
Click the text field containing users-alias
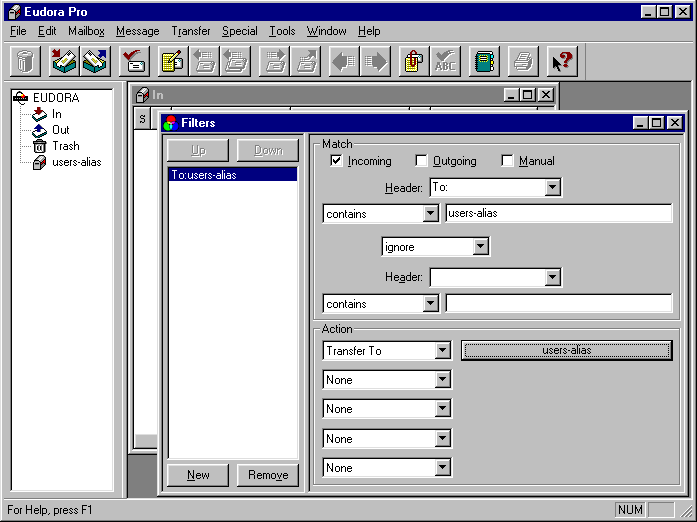(x=558, y=213)
